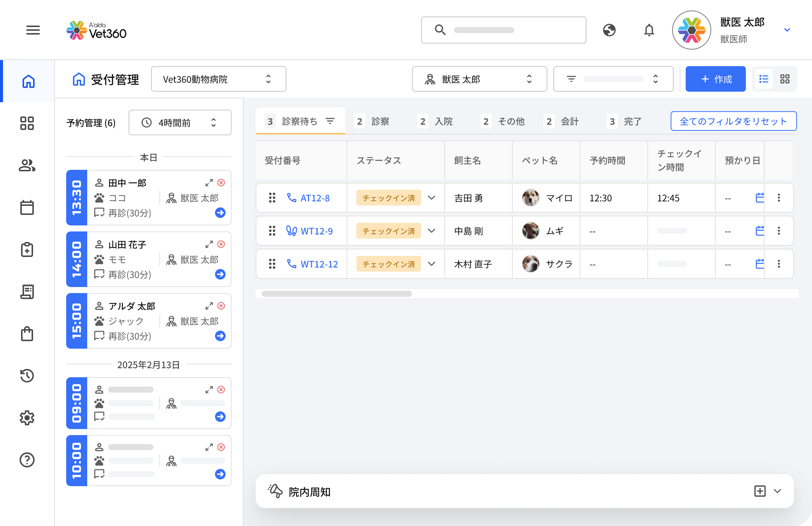The width and height of the screenshot is (812, 526).
Task: Open the history clock sidebar icon
Action: pyautogui.click(x=27, y=376)
